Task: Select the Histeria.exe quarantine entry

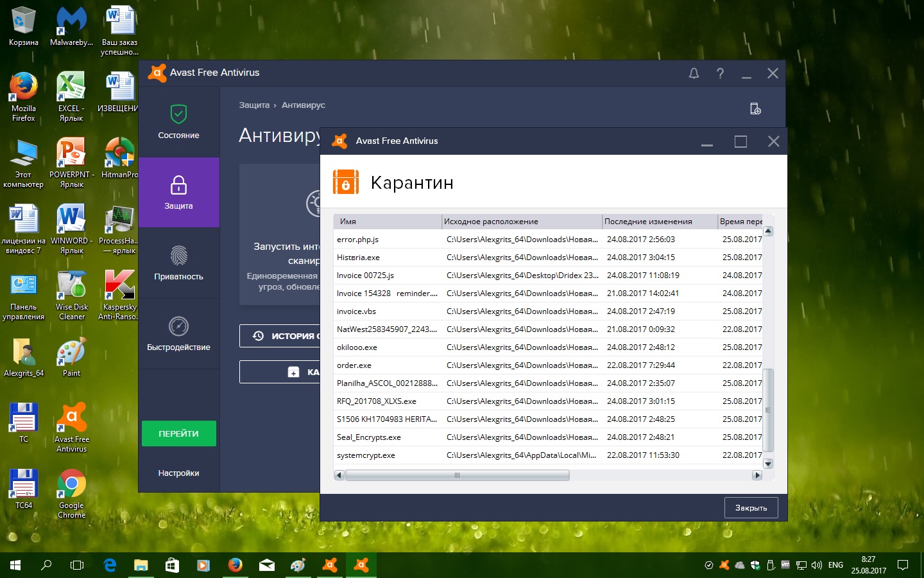Action: (548, 258)
